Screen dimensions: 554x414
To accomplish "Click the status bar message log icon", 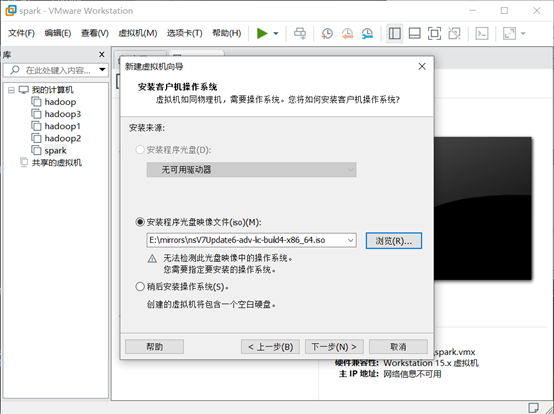I will coord(534,407).
